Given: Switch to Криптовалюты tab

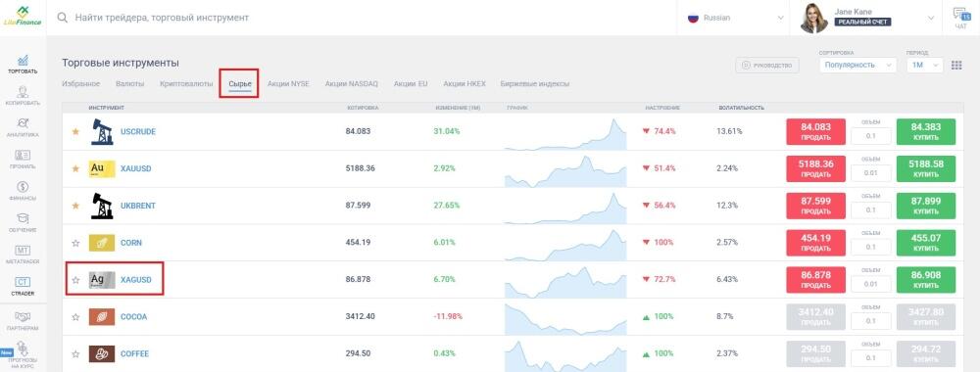Looking at the screenshot, I should [186, 83].
